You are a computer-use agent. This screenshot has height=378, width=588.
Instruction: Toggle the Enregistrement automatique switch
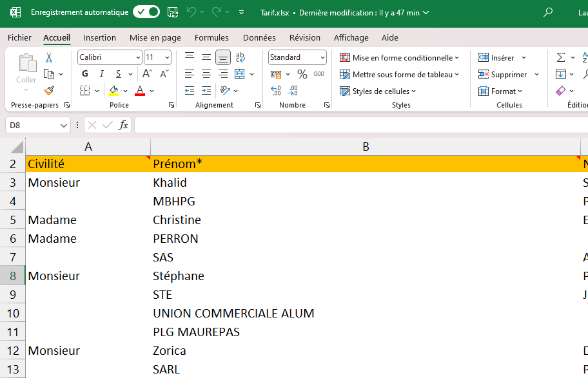coord(146,12)
